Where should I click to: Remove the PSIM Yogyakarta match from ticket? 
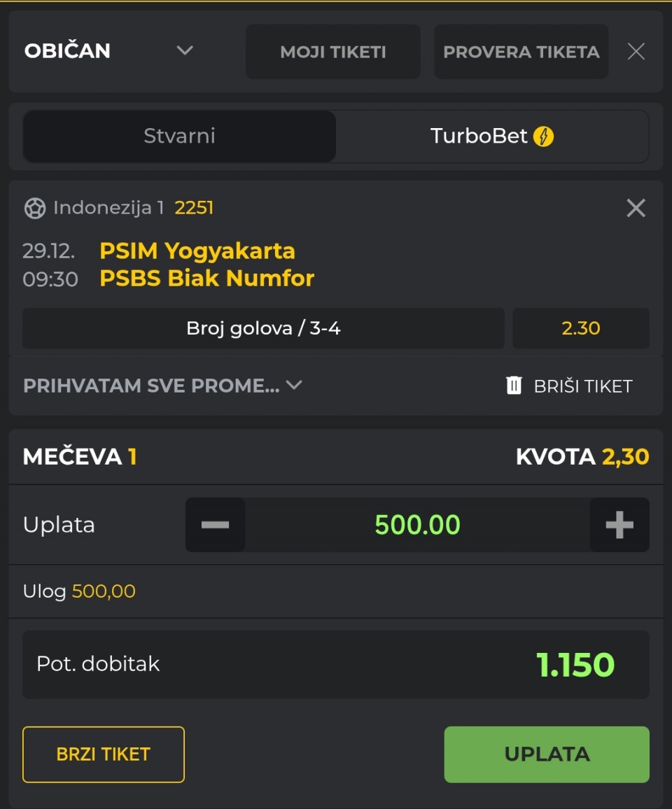click(x=636, y=208)
